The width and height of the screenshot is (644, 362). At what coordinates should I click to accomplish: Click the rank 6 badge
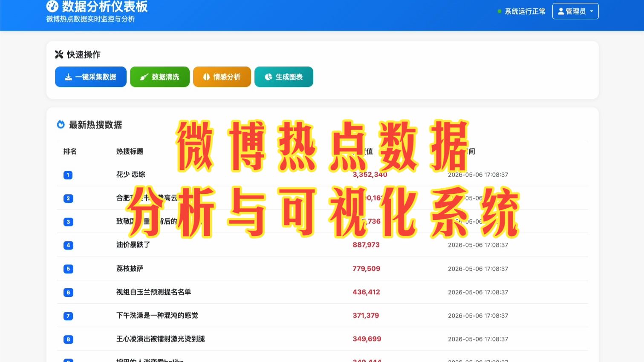click(68, 293)
